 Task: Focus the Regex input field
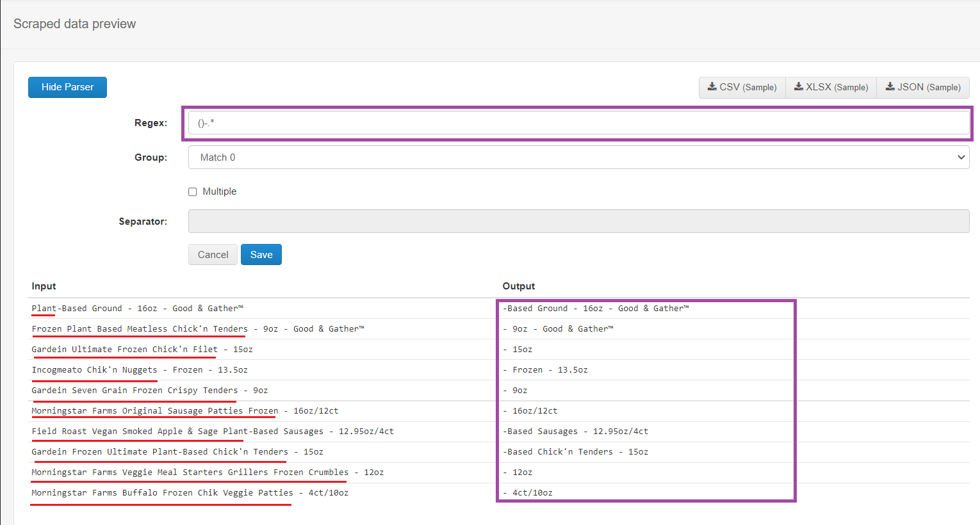[578, 123]
